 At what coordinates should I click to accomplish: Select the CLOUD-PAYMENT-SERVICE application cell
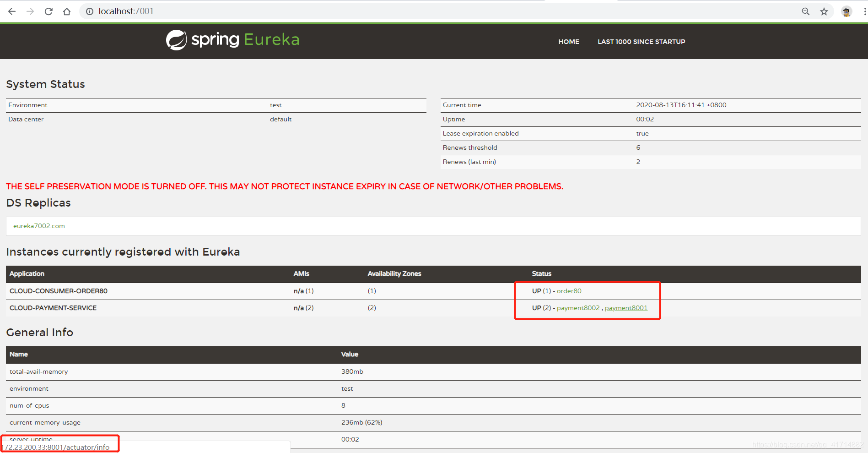53,308
